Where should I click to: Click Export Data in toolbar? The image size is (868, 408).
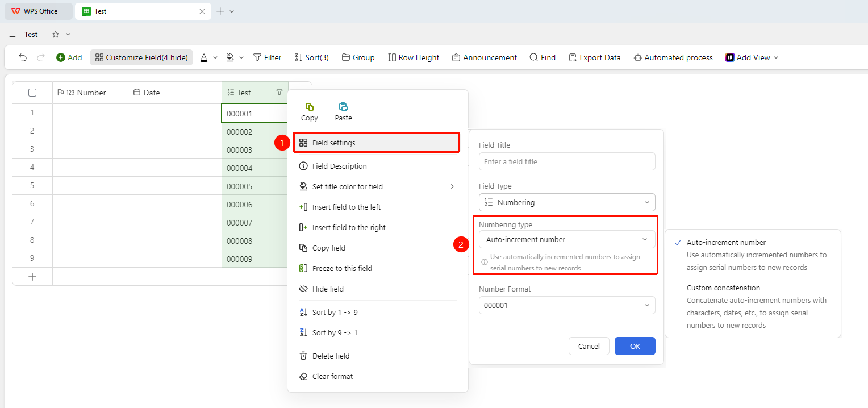(594, 57)
